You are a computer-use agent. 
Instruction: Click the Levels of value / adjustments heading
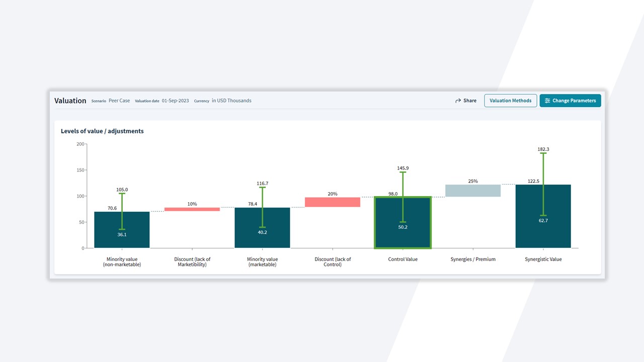(x=102, y=131)
